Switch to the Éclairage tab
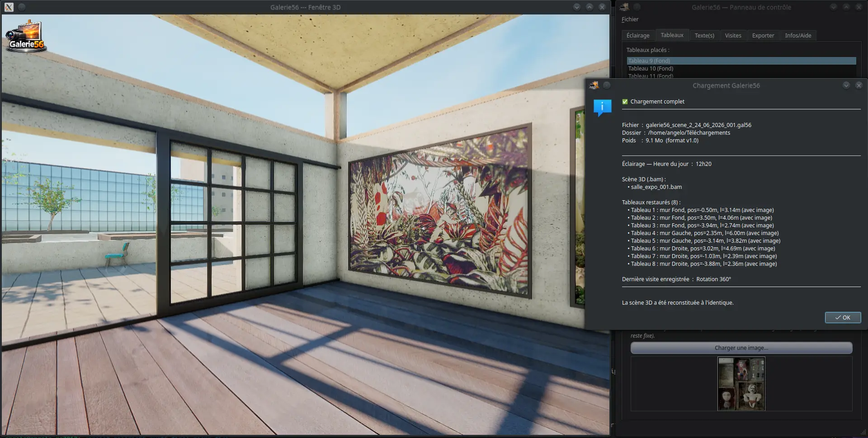 click(x=637, y=35)
